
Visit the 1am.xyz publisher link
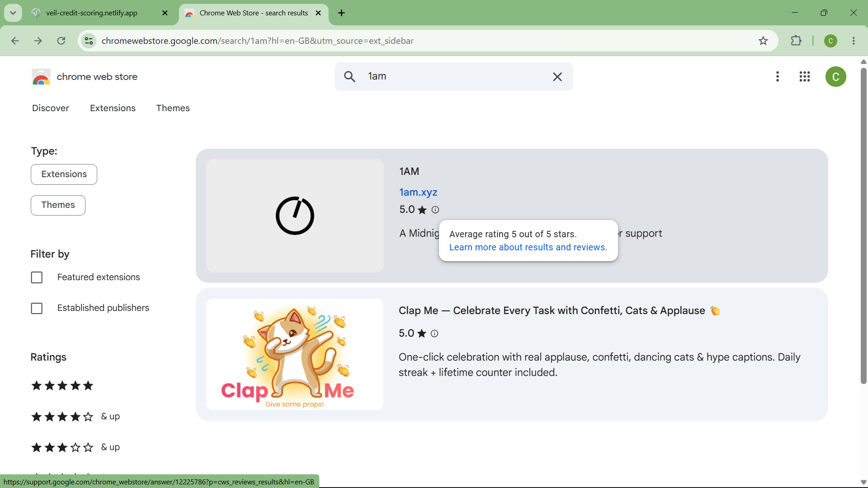418,192
